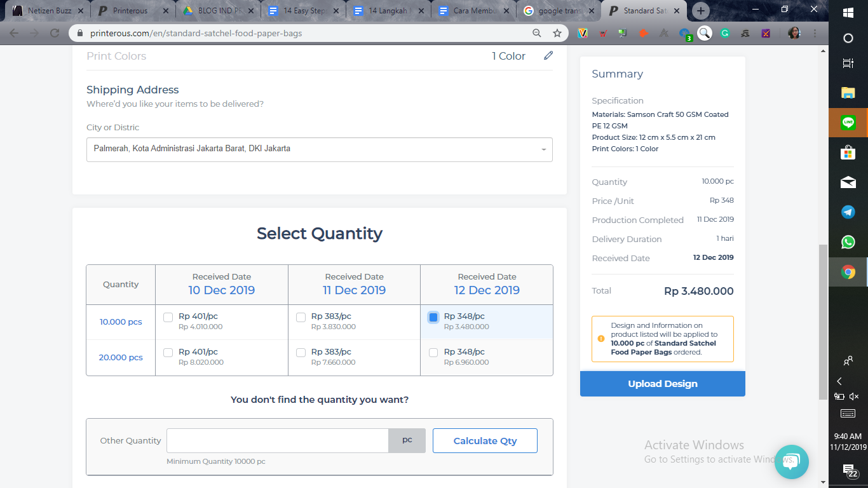Open LINE from the taskbar
Image resolution: width=868 pixels, height=488 pixels.
(x=848, y=123)
